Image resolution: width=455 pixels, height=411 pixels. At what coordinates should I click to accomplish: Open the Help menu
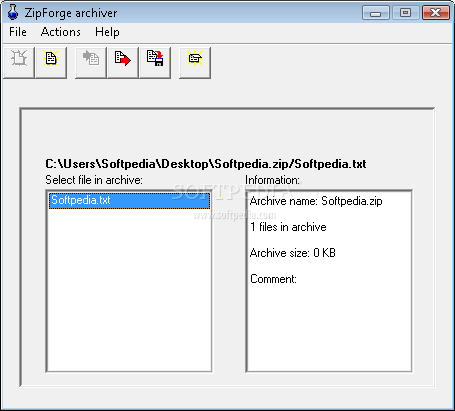coord(107,32)
